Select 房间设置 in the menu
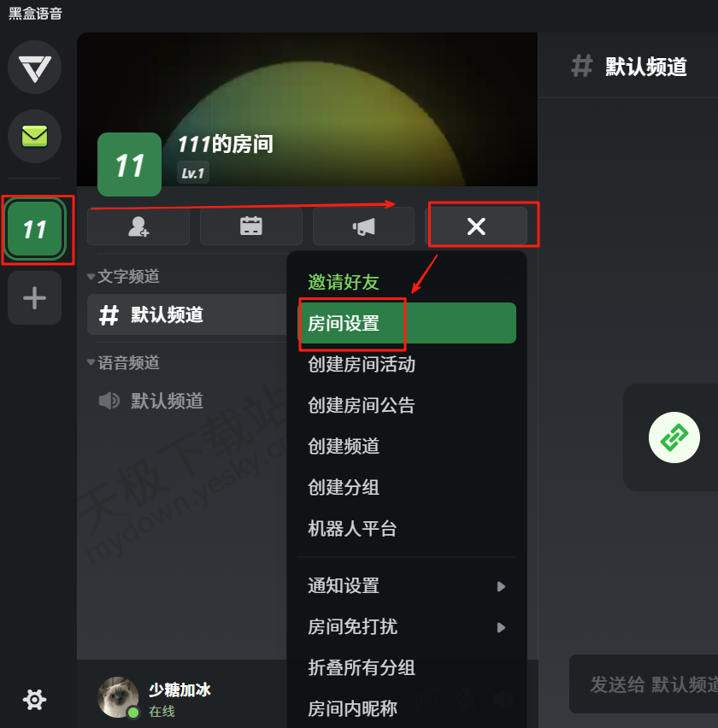Image resolution: width=718 pixels, height=728 pixels. (407, 323)
